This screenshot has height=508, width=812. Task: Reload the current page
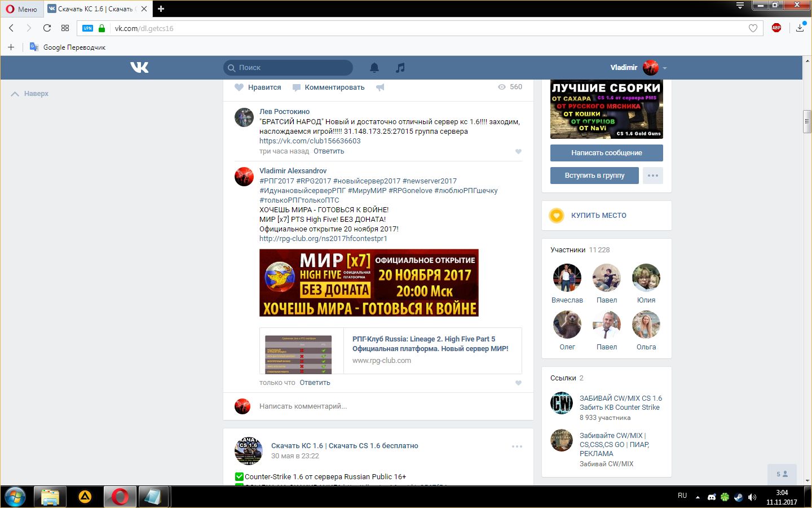click(47, 28)
